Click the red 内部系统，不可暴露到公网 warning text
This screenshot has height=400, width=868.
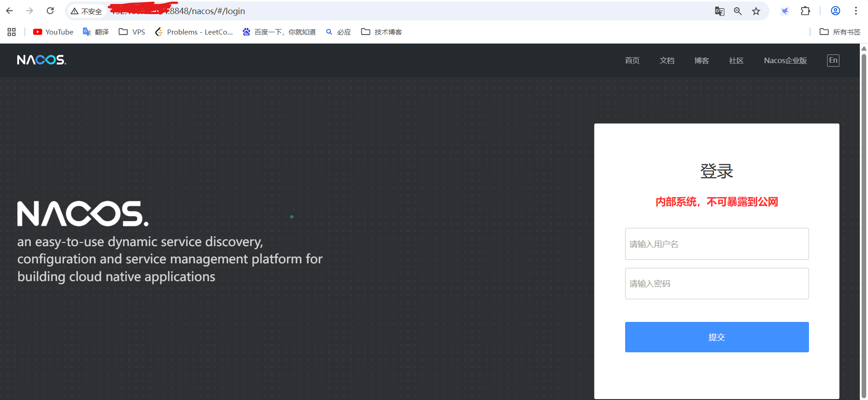tap(717, 202)
